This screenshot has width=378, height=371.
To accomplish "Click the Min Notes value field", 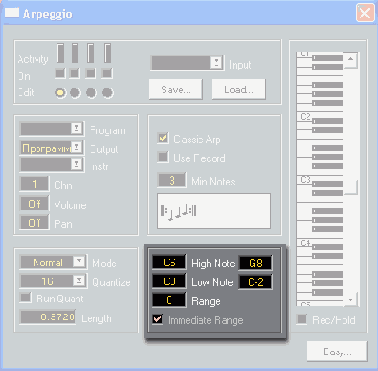I will pos(172,180).
